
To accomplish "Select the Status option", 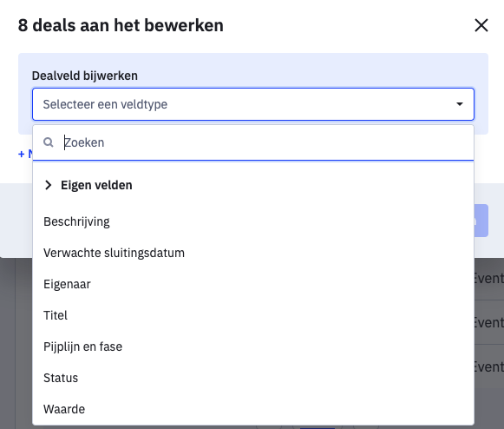I will click(253, 378).
